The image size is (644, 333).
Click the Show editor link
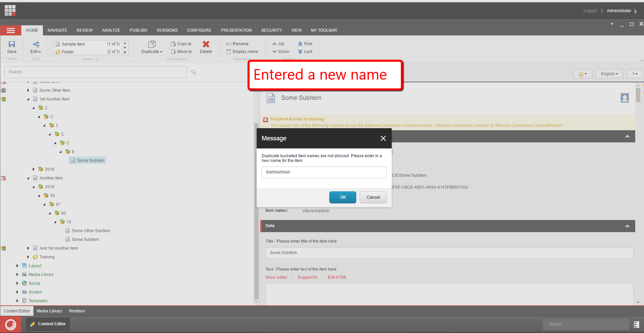276,277
